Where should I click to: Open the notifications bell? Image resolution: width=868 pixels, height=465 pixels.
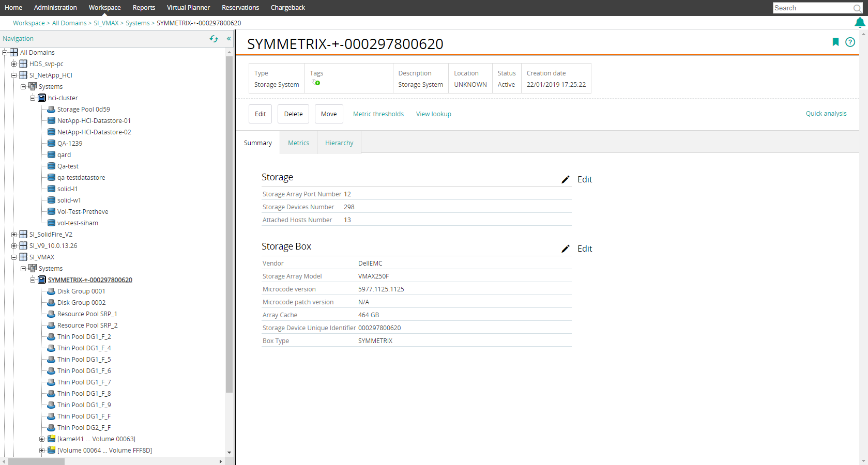pos(860,23)
